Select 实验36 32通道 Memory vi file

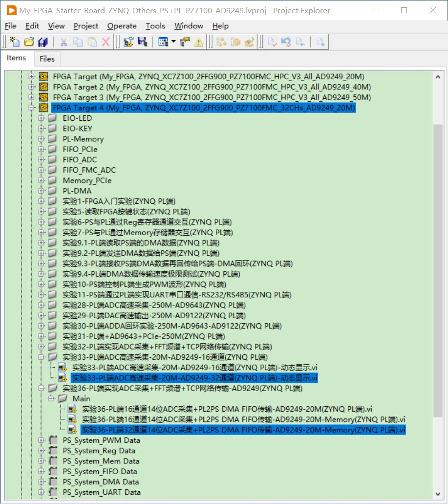coord(243,430)
